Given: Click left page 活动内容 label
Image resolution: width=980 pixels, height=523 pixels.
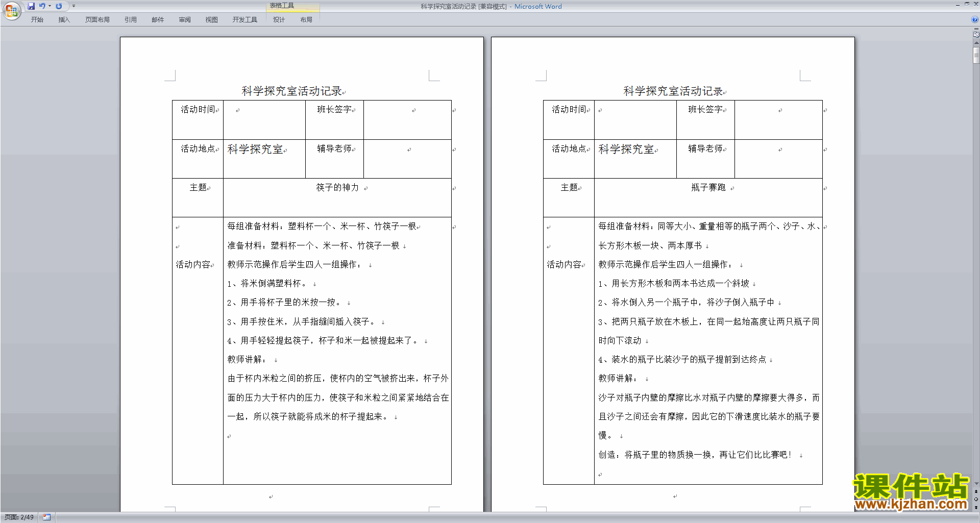Looking at the screenshot, I should point(193,265).
